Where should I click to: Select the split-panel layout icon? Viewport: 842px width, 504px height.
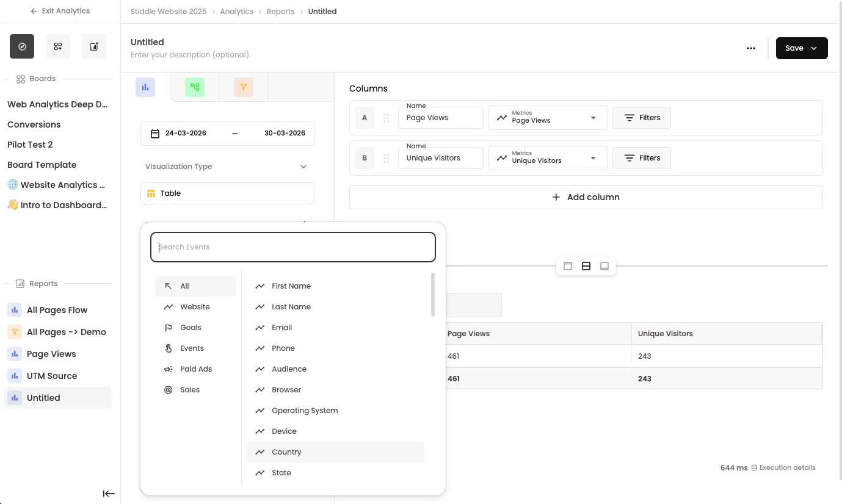click(x=586, y=266)
